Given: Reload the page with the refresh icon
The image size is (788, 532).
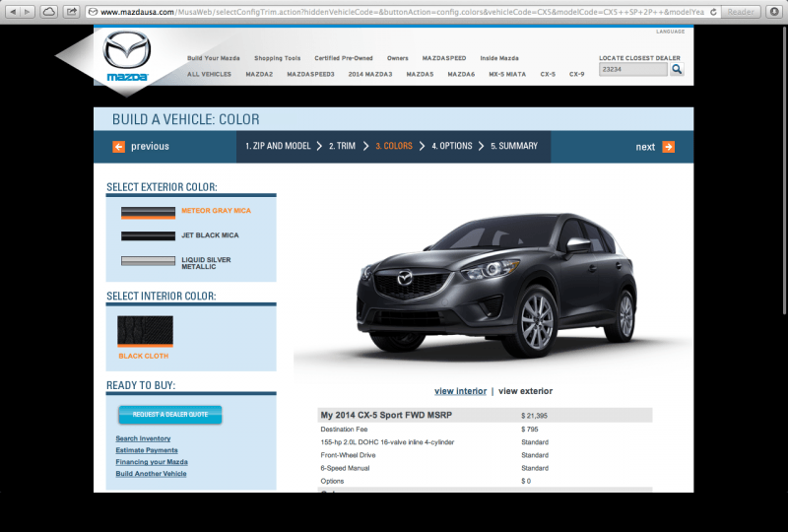Looking at the screenshot, I should click(x=713, y=12).
